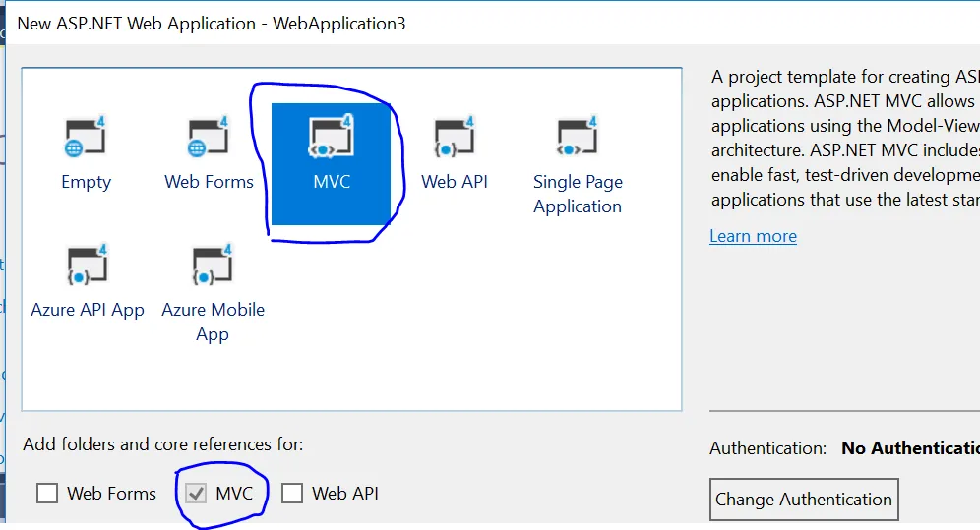The width and height of the screenshot is (980, 530).
Task: Select the Azure Mobile App template icon
Action: 213,265
